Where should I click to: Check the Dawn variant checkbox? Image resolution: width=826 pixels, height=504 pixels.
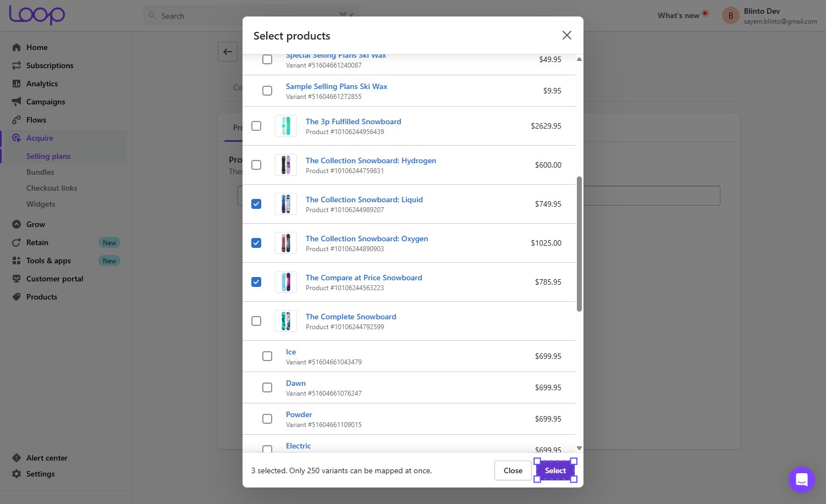(x=267, y=387)
